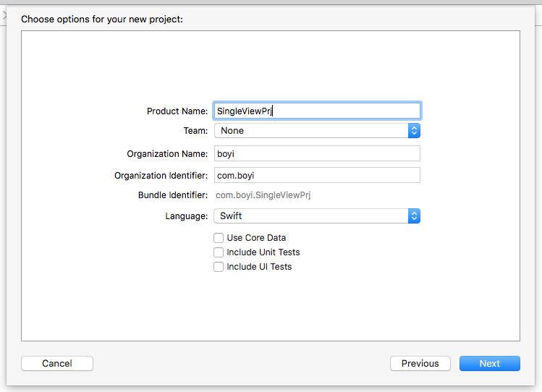Click the "Organization Name:" label
Viewport: 542px width, 392px height.
tap(167, 154)
